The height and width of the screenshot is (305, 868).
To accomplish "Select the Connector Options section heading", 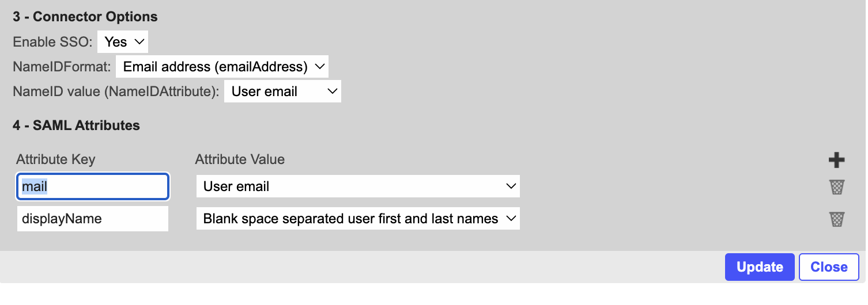I will [x=85, y=17].
